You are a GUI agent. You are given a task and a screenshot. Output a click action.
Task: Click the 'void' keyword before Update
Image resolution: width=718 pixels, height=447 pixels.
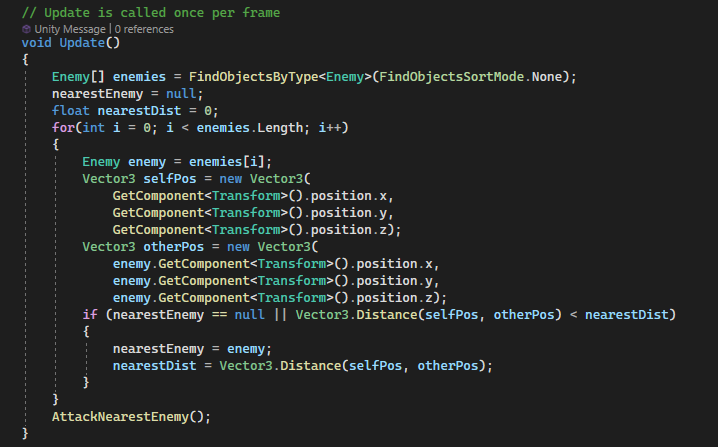(37, 43)
